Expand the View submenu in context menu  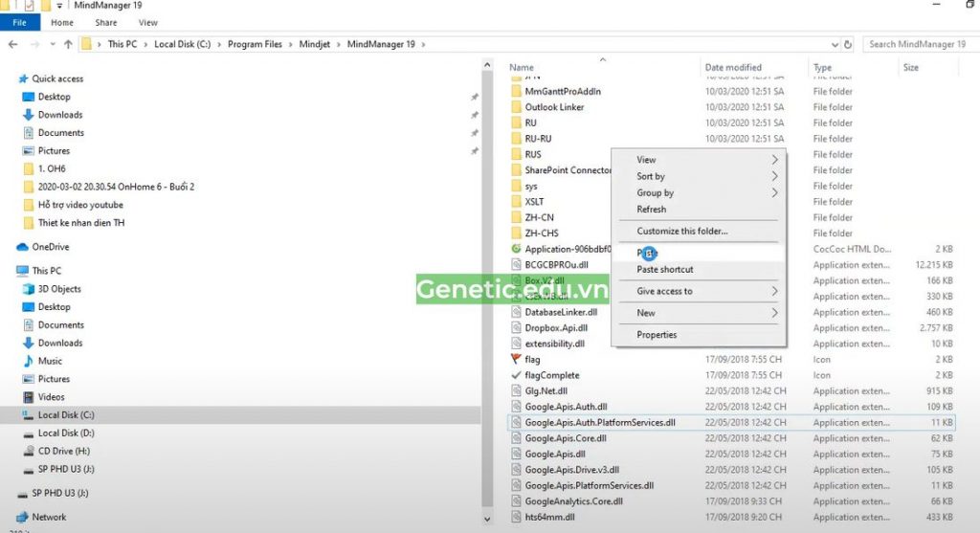point(698,160)
